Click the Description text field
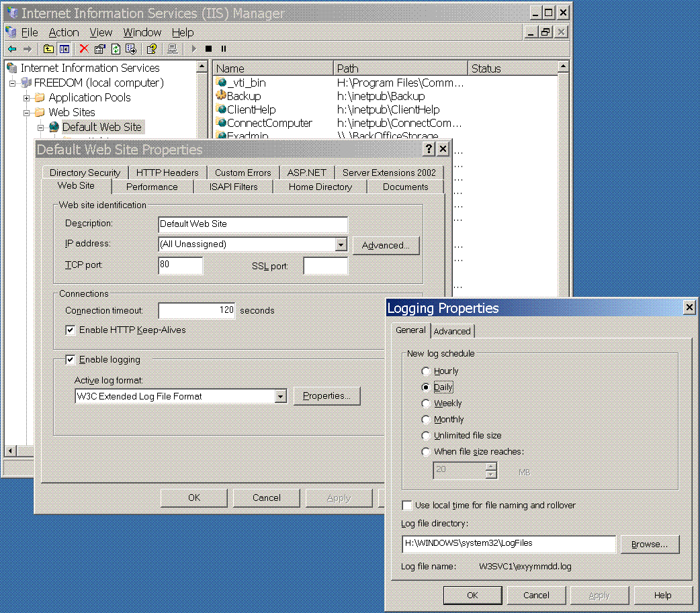Image resolution: width=700 pixels, height=613 pixels. coord(253,224)
